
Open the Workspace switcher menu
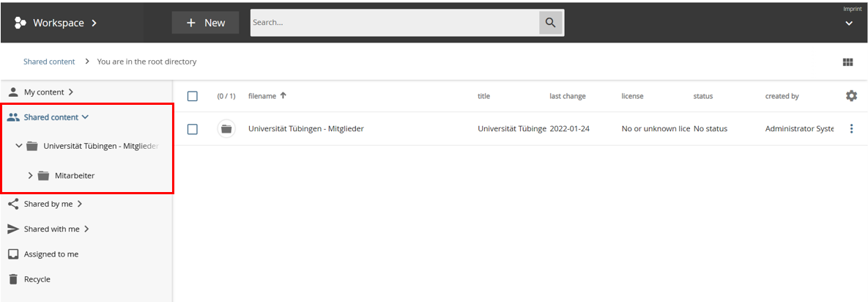64,23
